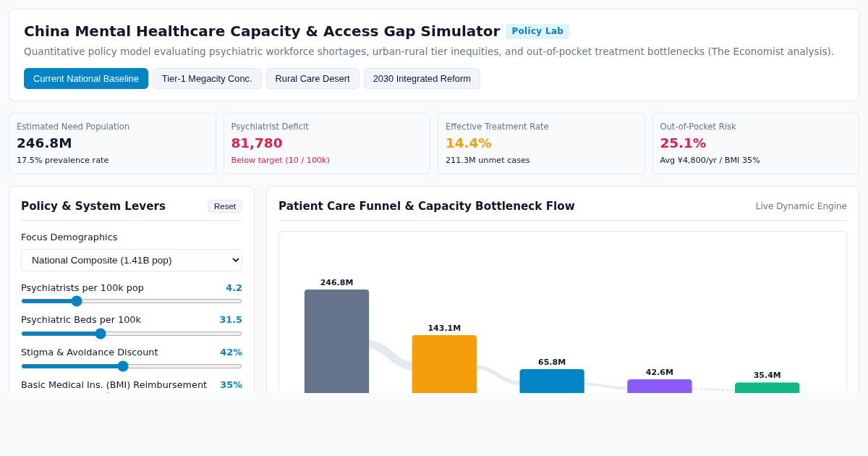This screenshot has height=456, width=868.
Task: Click the 'Avg ¥4,800/yr / BMI 35%' text
Action: click(710, 161)
